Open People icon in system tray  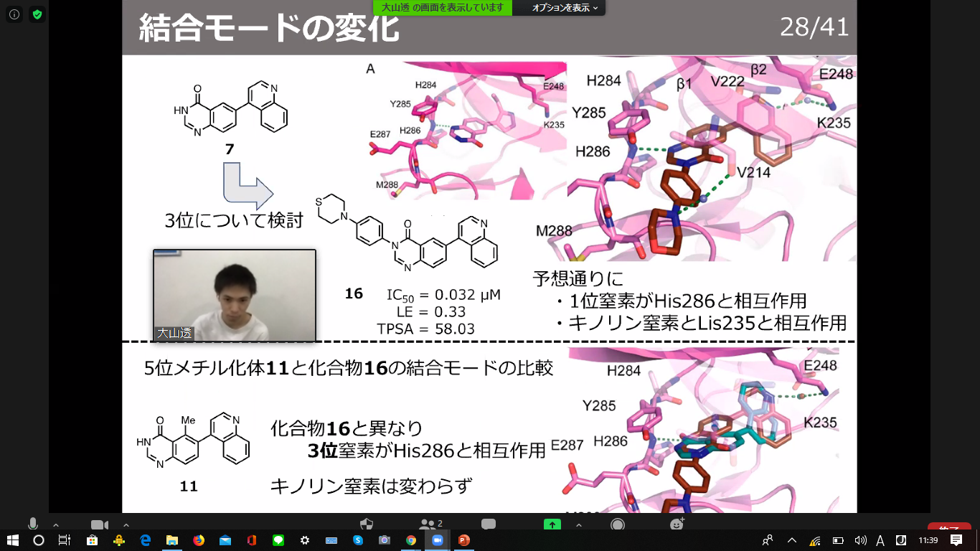(768, 540)
